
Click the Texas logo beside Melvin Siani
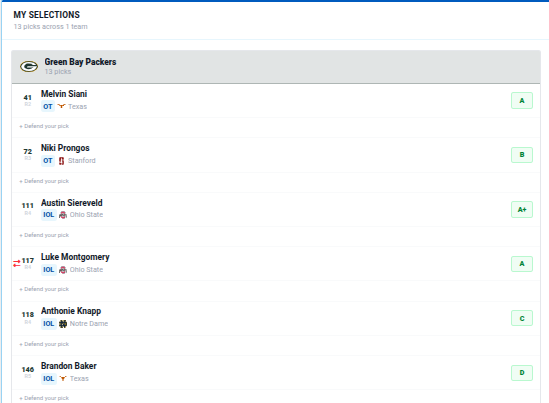[x=61, y=106]
